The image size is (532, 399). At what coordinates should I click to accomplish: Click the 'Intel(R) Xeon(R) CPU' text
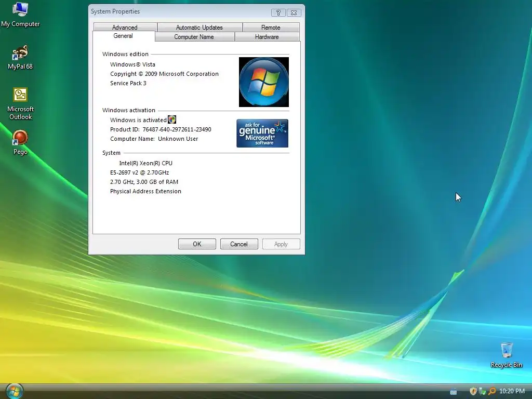point(146,163)
